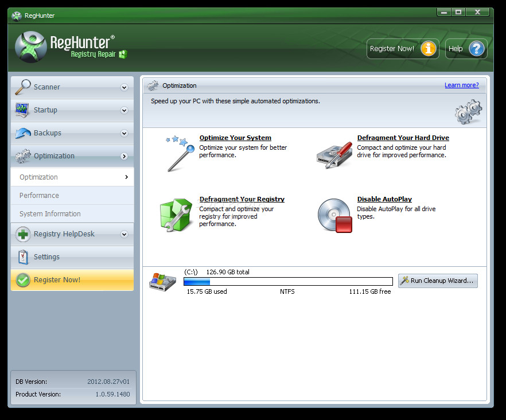Viewport: 506px width, 420px height.
Task: Click the RegHunter title bar app icon
Action: pyautogui.click(x=17, y=15)
